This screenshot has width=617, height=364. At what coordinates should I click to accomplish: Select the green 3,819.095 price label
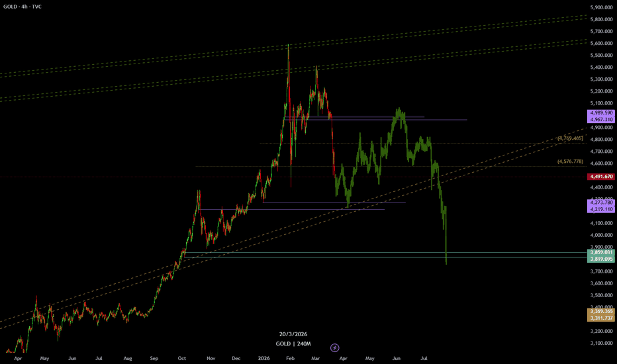(601, 259)
